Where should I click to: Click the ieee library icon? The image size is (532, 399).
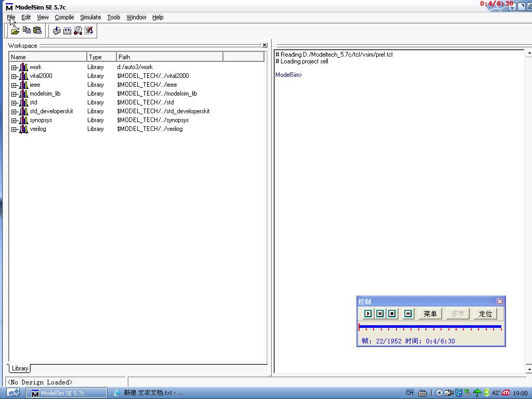[23, 85]
